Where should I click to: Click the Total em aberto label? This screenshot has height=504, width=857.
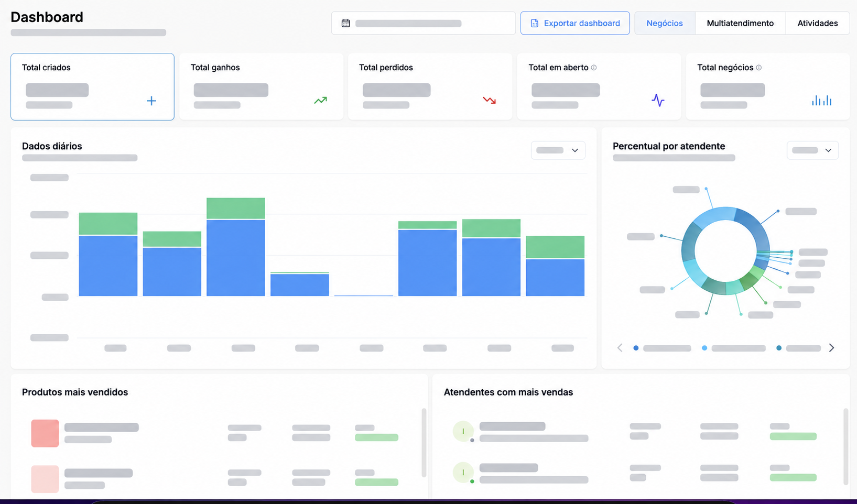pyautogui.click(x=558, y=68)
